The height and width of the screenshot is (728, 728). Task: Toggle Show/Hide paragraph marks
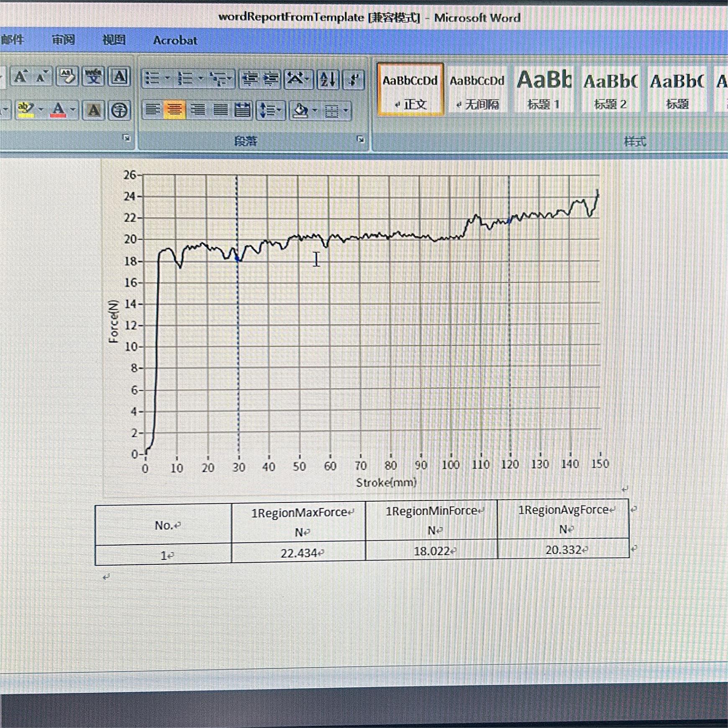coord(354,79)
